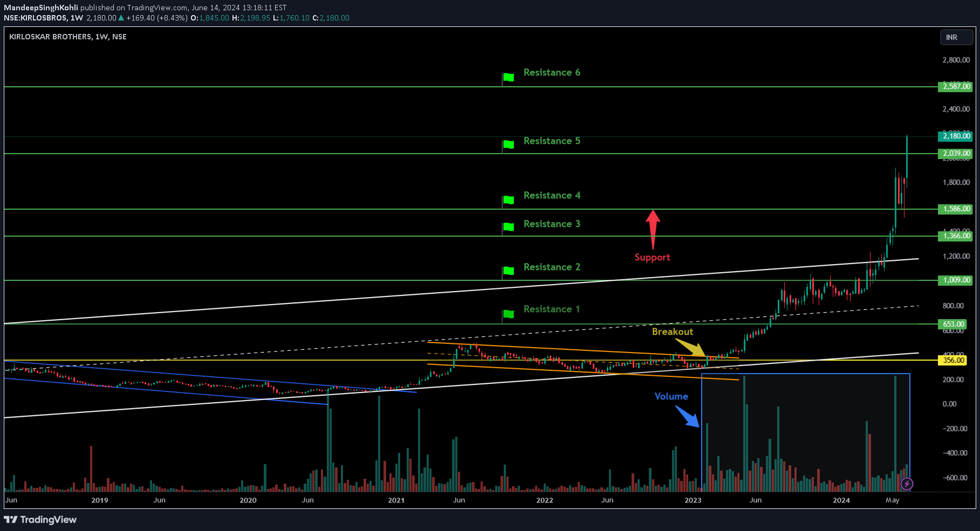Click the Resistance 2 text label
980x531 pixels.
(x=552, y=267)
